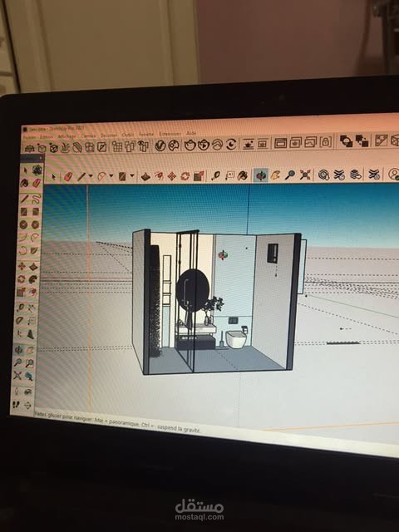Click the round black mirror in the model
399x532 pixels.
[192, 290]
